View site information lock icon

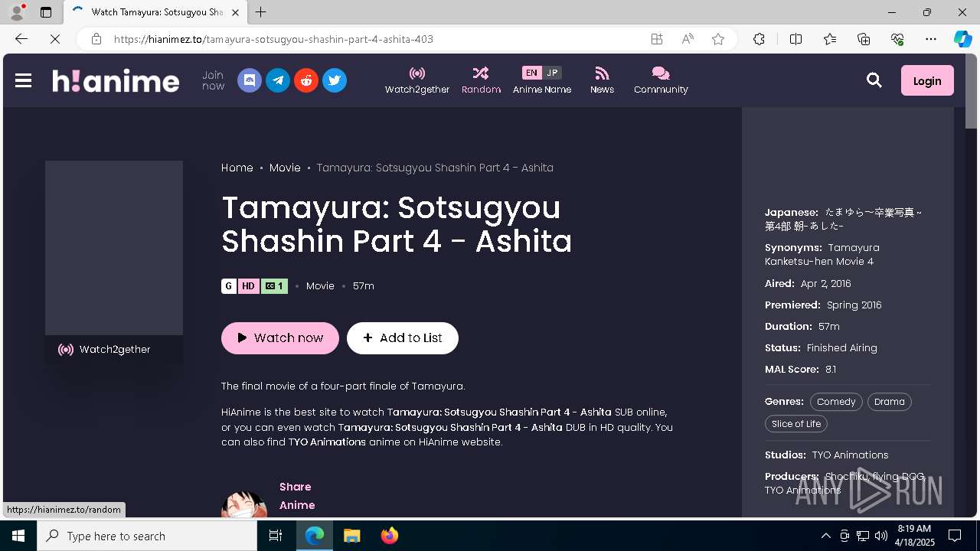pyautogui.click(x=96, y=39)
